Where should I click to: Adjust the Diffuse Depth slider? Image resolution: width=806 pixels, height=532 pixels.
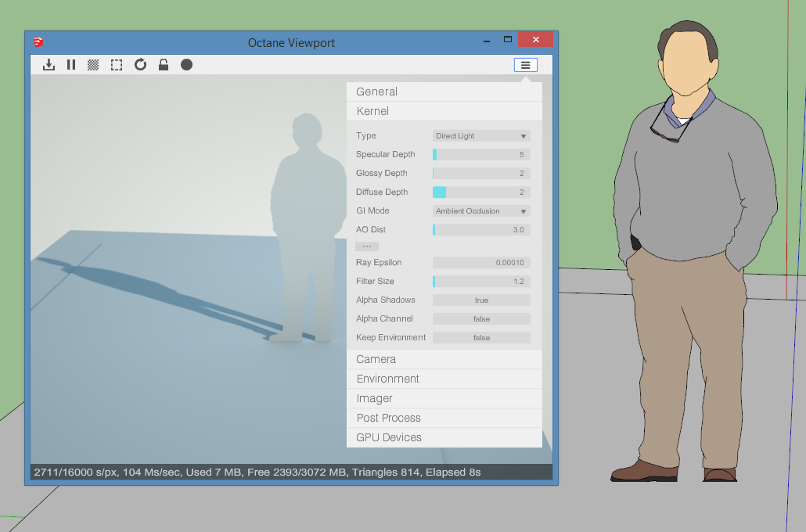pos(481,192)
